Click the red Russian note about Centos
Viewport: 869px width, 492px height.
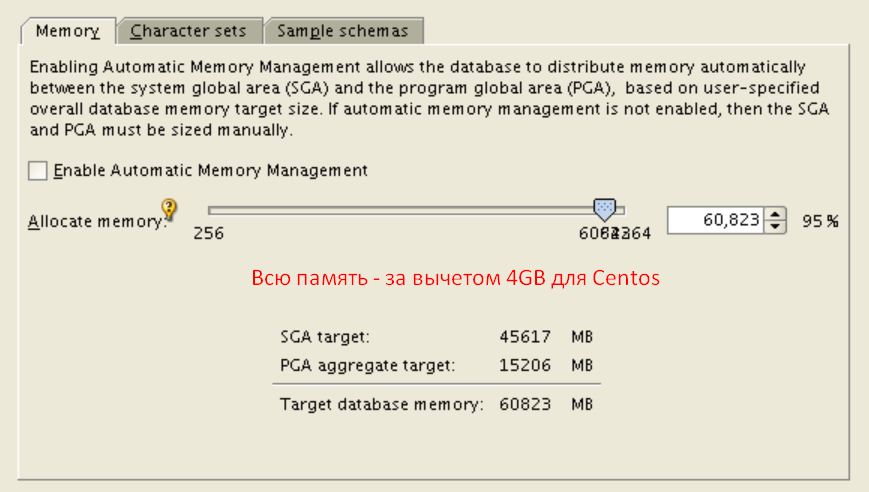coord(455,278)
